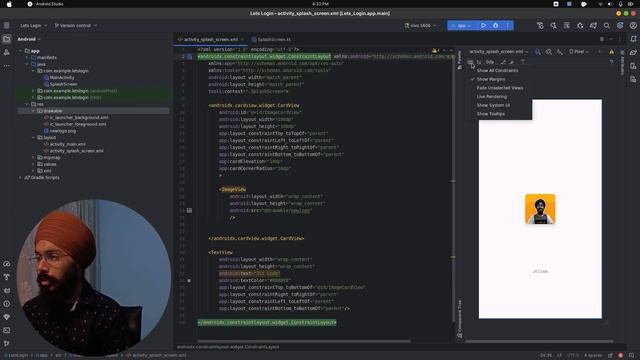The height and width of the screenshot is (360, 640).
Task: Open the Terminal tool window icon
Action: (7, 330)
